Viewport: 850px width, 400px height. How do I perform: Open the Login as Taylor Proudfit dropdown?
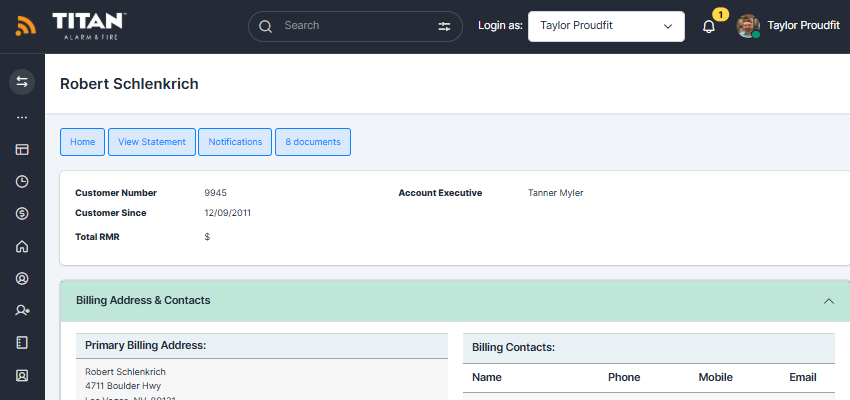pyautogui.click(x=606, y=26)
